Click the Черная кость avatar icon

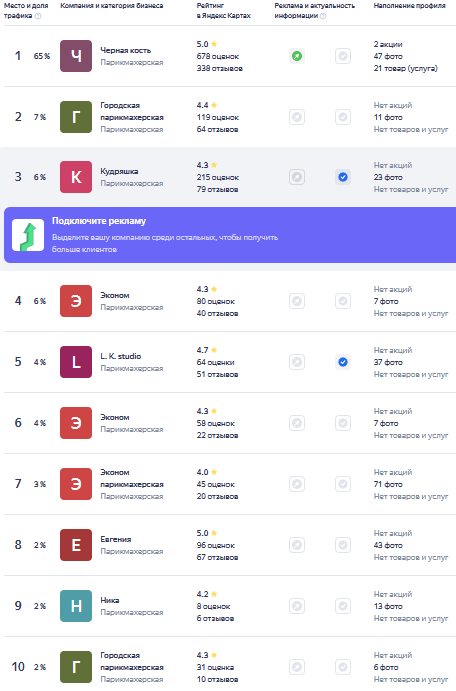tap(76, 56)
